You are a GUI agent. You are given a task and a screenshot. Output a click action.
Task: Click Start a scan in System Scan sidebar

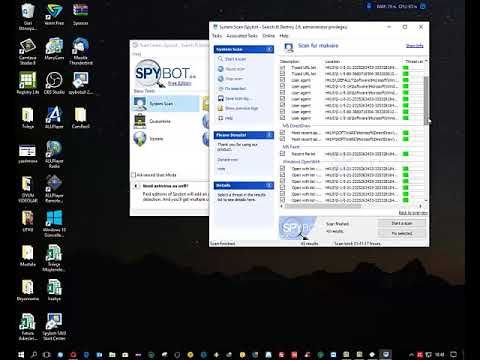point(235,59)
